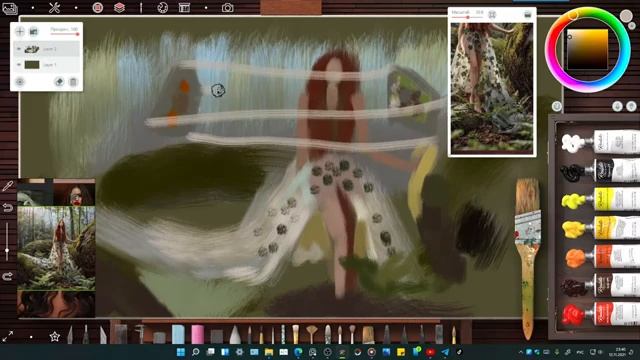Open Microsoft Edge from the taskbar
Screen dimensions: 640x360
(298, 352)
